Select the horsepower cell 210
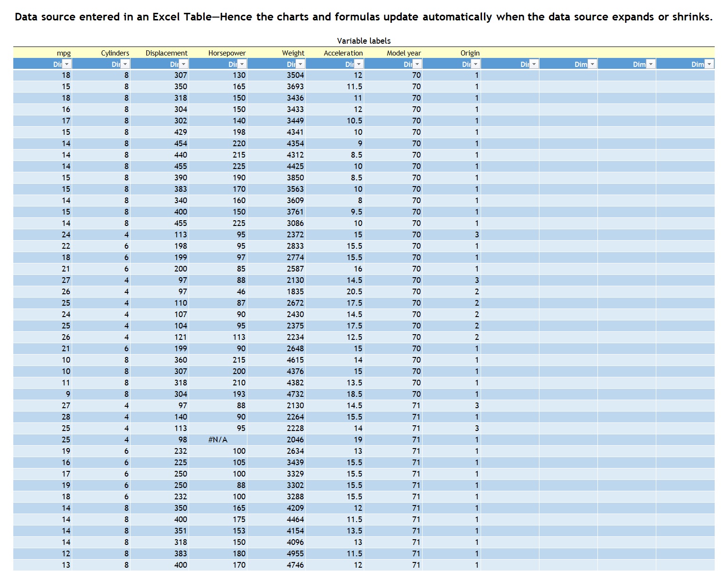The width and height of the screenshot is (728, 571). [218, 383]
